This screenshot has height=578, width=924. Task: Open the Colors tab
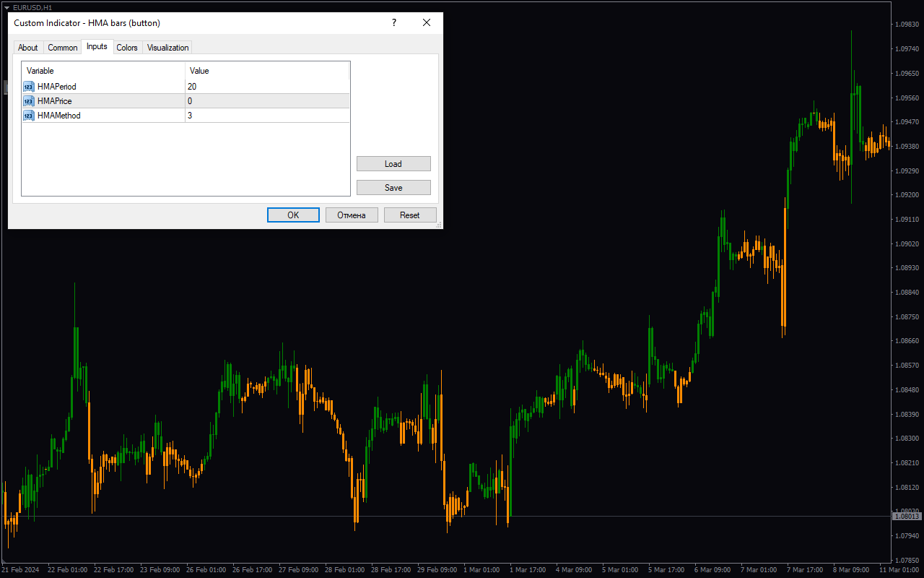127,48
